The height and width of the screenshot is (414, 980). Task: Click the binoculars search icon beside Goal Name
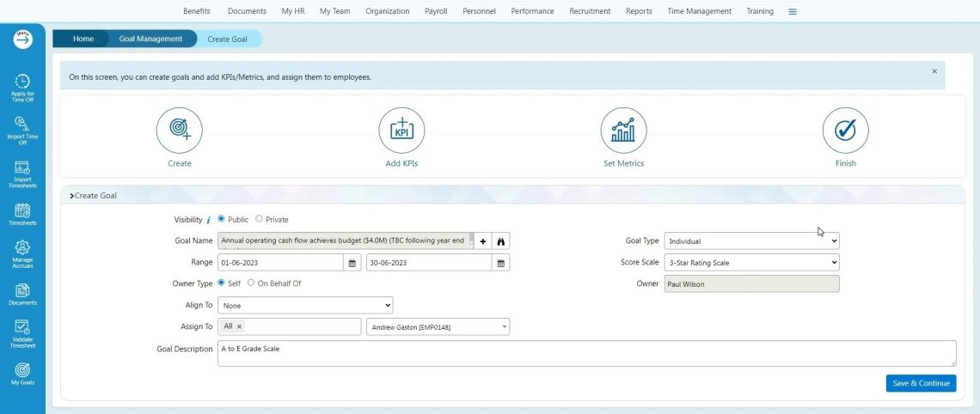[500, 241]
